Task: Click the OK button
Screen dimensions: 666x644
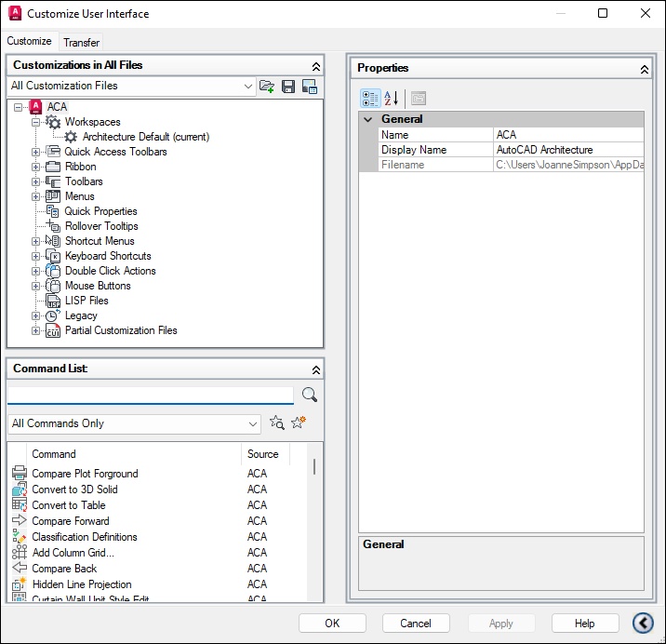Action: [332, 624]
